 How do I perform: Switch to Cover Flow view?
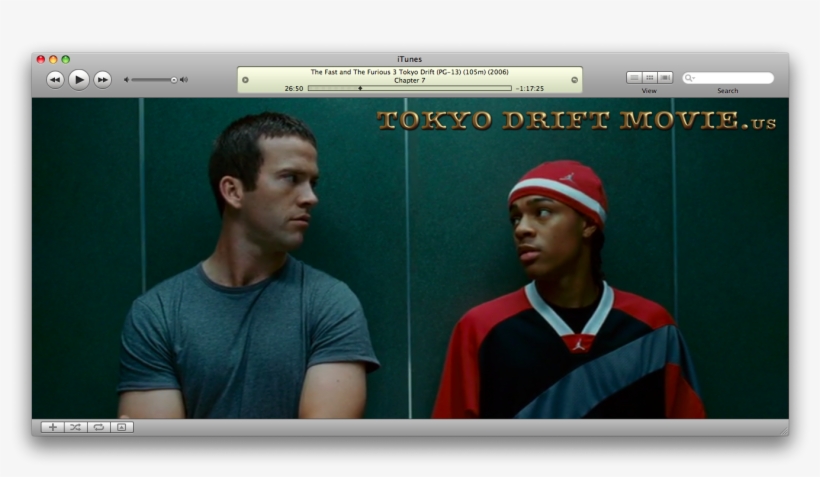point(665,77)
